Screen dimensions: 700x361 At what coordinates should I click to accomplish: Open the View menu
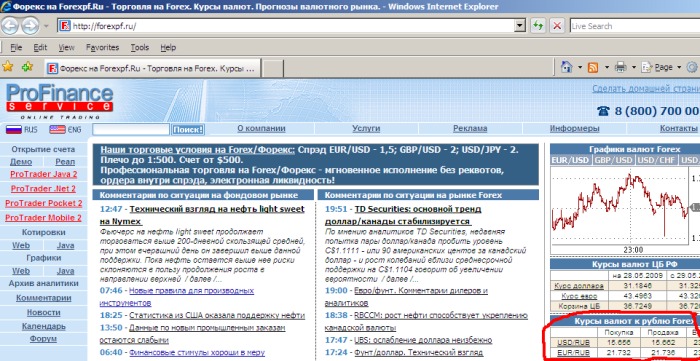(67, 47)
